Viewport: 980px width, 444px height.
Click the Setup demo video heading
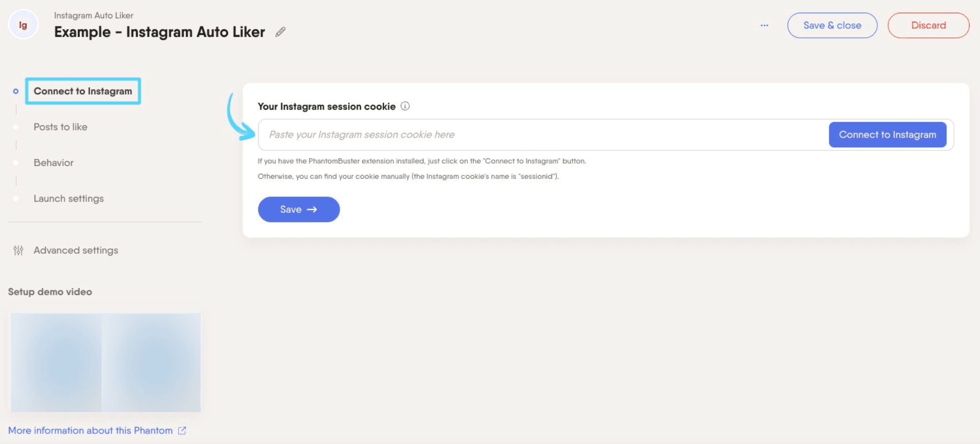pyautogui.click(x=50, y=291)
